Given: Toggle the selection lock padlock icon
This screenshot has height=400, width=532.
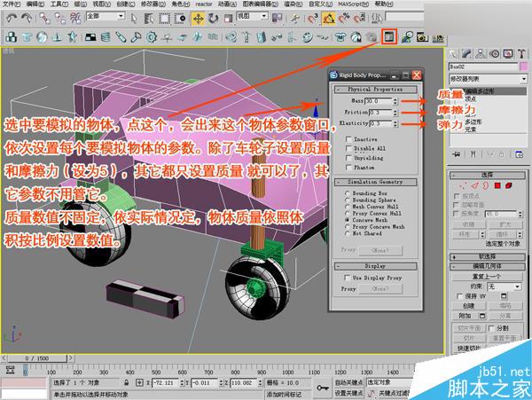Looking at the screenshot, I should coord(127,382).
